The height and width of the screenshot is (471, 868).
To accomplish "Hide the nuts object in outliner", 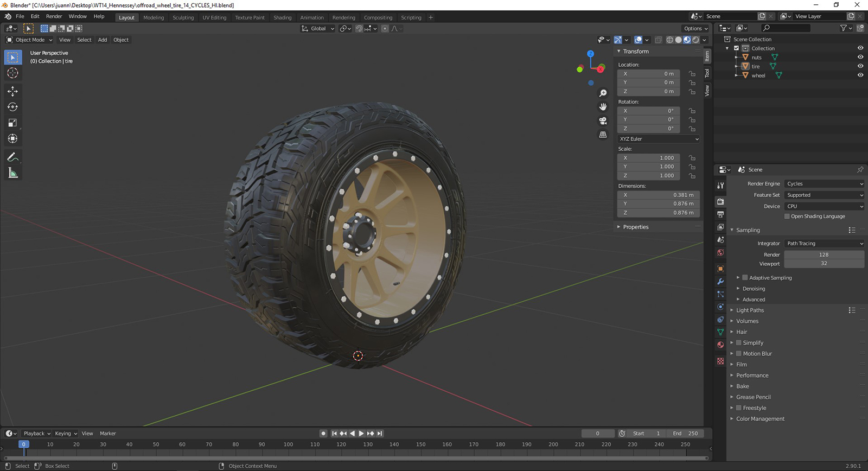I will [860, 57].
